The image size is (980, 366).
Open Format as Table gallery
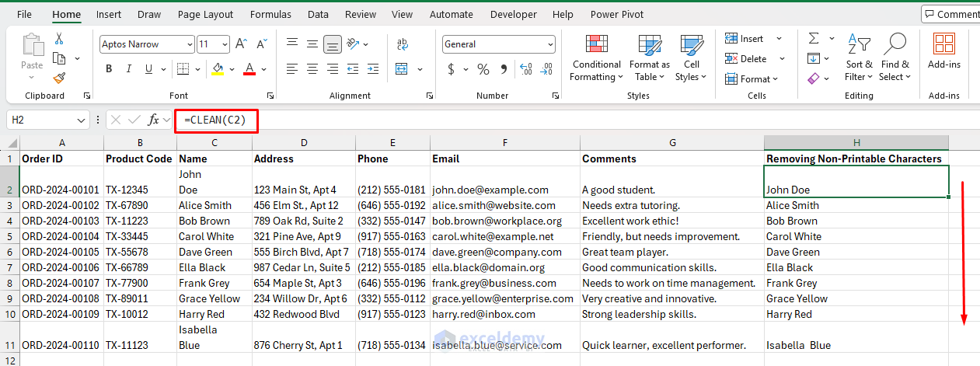650,58
